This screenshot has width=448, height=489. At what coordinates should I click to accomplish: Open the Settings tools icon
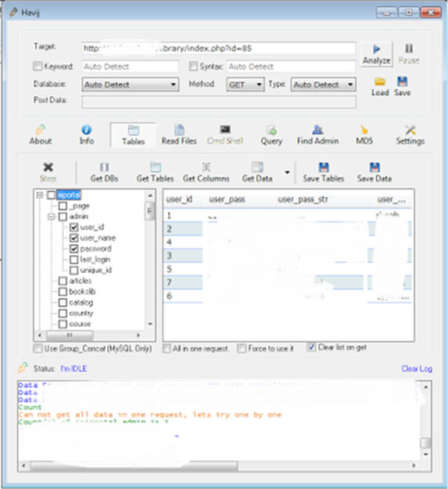(x=410, y=130)
